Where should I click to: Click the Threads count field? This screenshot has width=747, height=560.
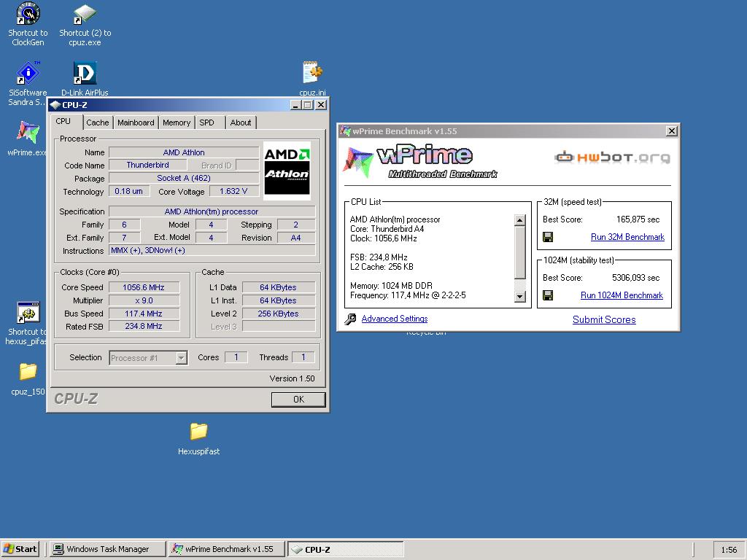[303, 357]
